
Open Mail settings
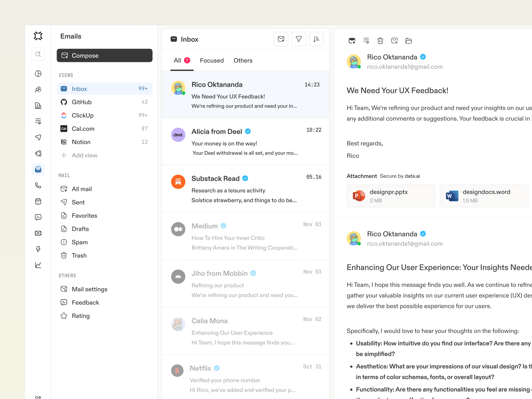click(89, 289)
